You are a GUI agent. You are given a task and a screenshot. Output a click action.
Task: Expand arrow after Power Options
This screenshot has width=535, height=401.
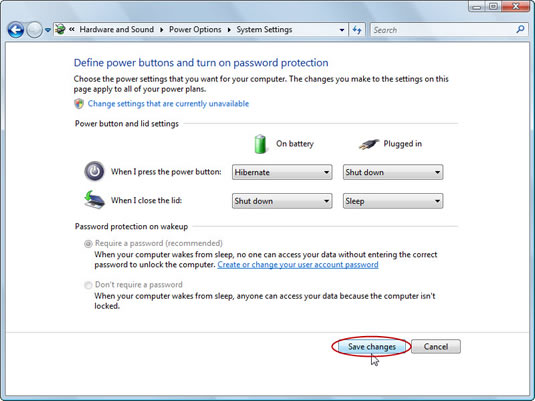(x=229, y=30)
